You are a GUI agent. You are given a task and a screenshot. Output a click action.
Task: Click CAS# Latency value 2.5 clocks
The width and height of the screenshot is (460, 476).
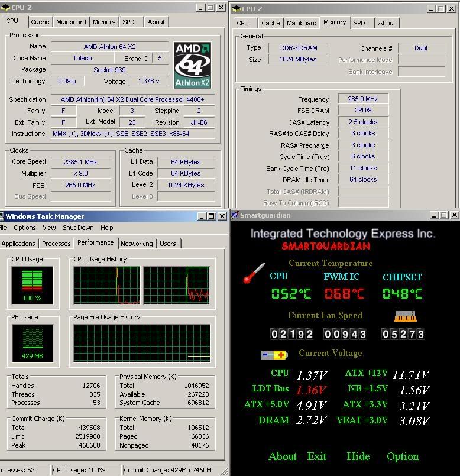click(x=363, y=122)
